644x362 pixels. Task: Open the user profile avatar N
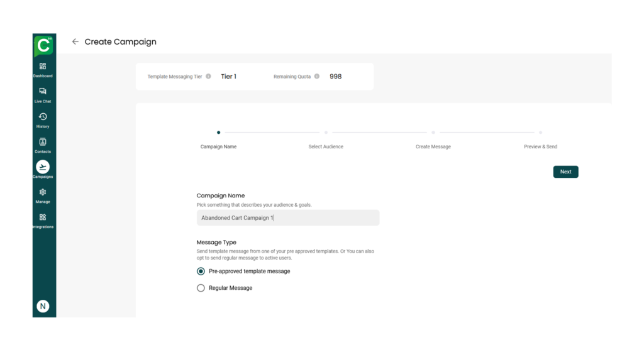coord(43,306)
